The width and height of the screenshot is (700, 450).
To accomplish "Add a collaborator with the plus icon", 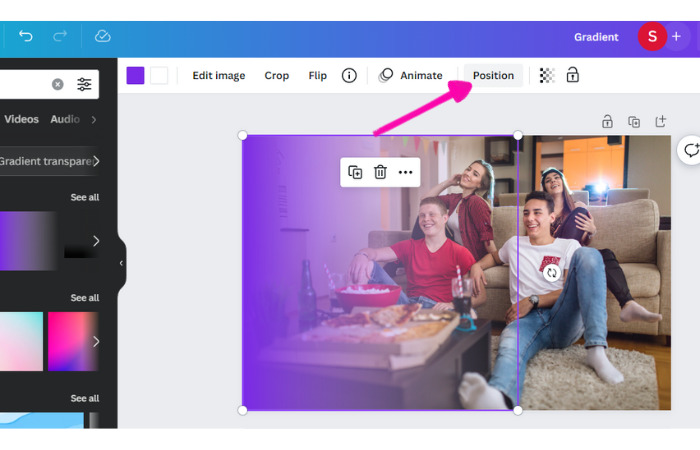I will (x=676, y=36).
